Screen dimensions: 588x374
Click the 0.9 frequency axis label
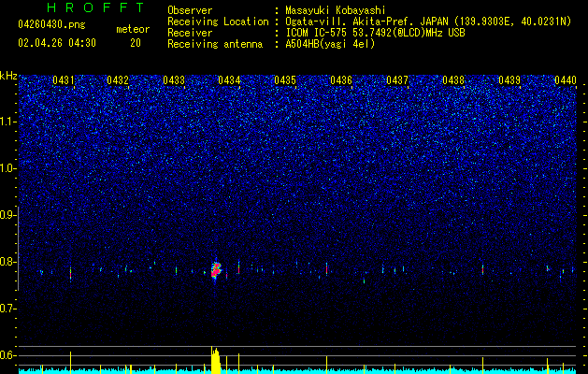8,215
